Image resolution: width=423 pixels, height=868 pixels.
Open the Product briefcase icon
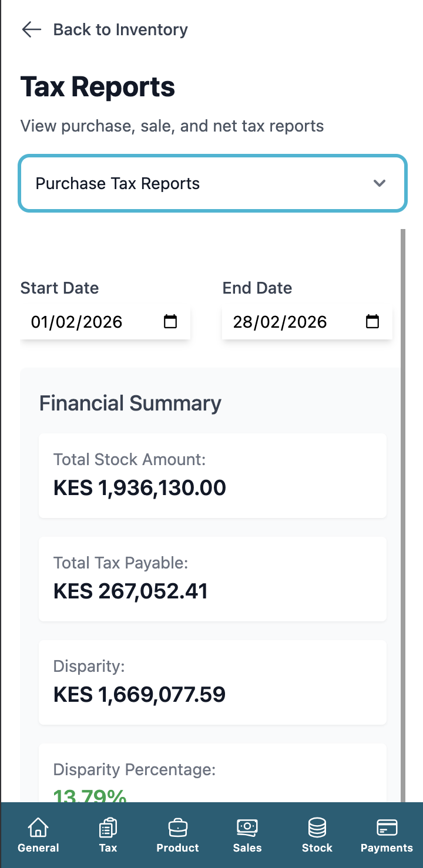coord(177,827)
